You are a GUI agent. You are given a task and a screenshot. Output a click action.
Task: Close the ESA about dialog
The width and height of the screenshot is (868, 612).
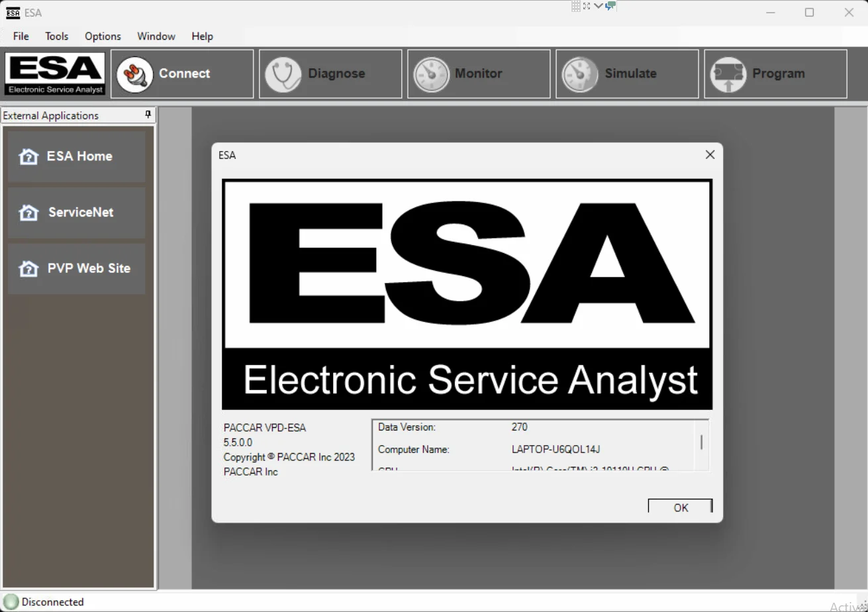(710, 155)
